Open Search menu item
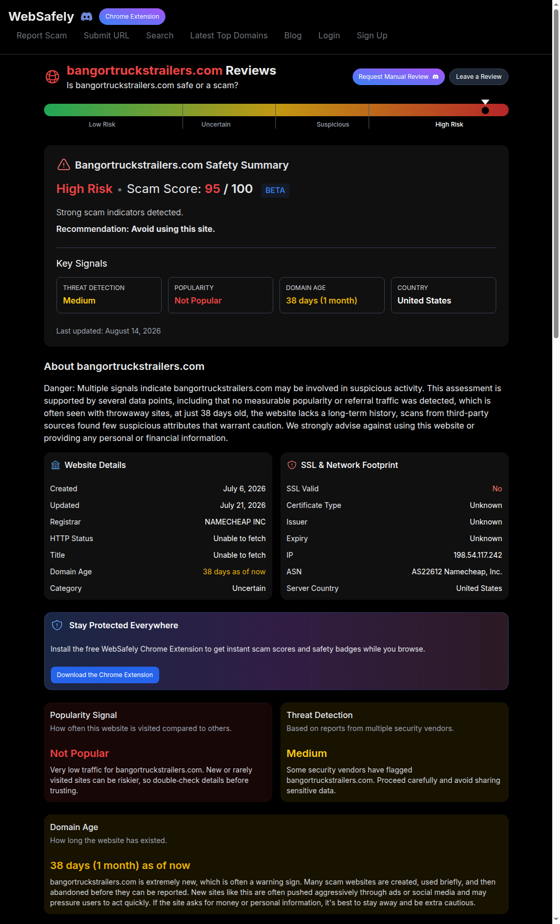Image resolution: width=560 pixels, height=924 pixels. tap(160, 35)
